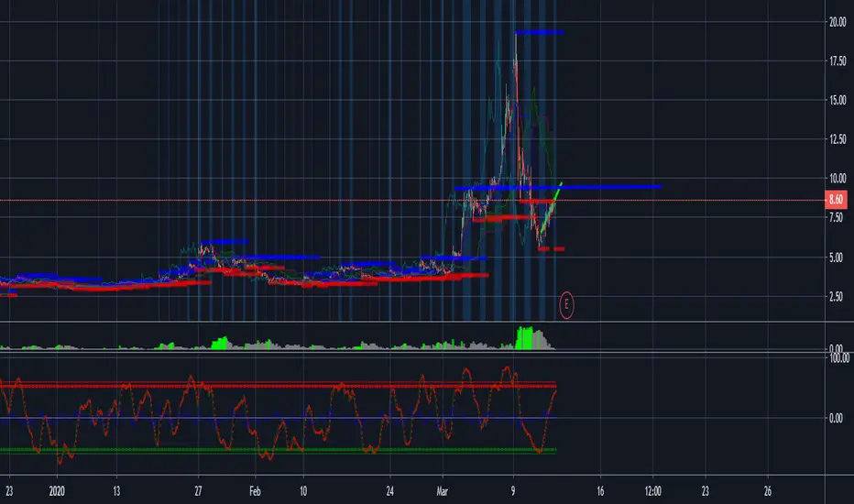Click the 5.00 price axis label
This screenshot has height=504, width=854.
(836, 257)
